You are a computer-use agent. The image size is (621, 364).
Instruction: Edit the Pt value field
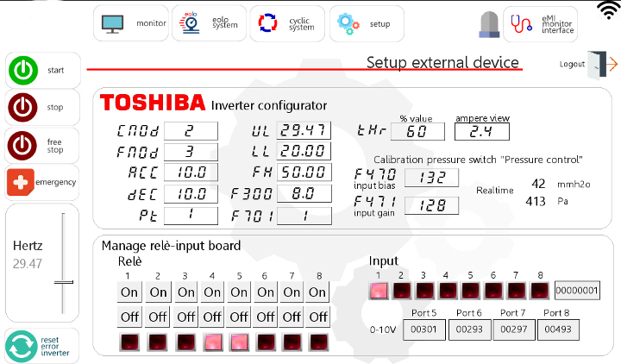click(191, 215)
